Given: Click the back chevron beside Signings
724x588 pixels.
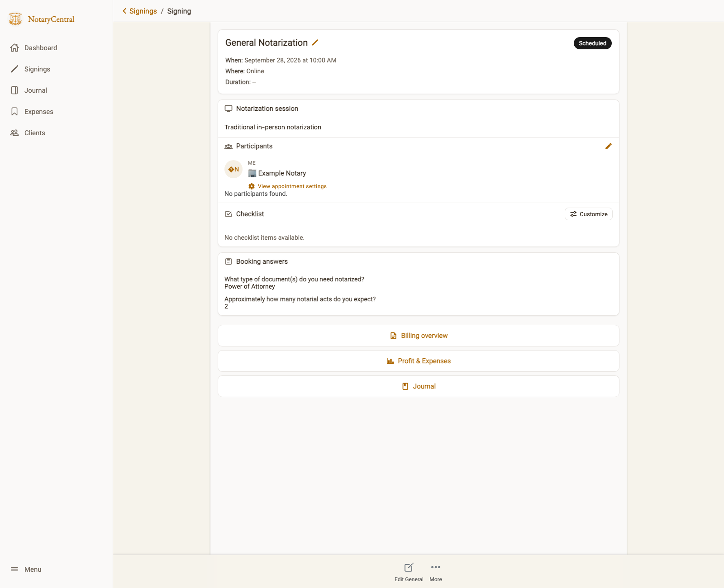Looking at the screenshot, I should [x=124, y=11].
